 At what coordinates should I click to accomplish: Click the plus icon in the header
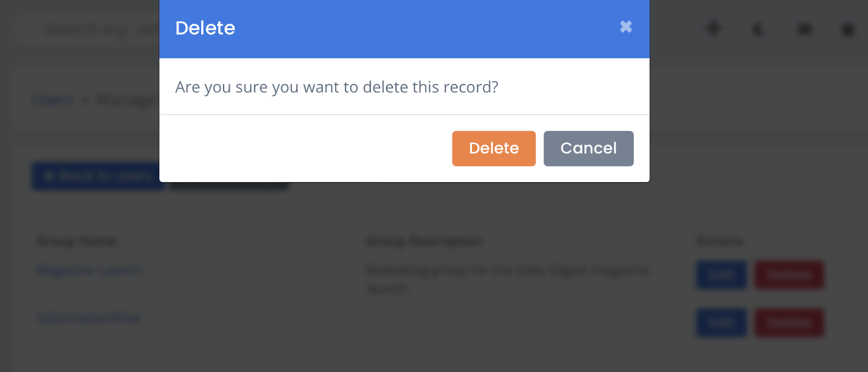[713, 29]
